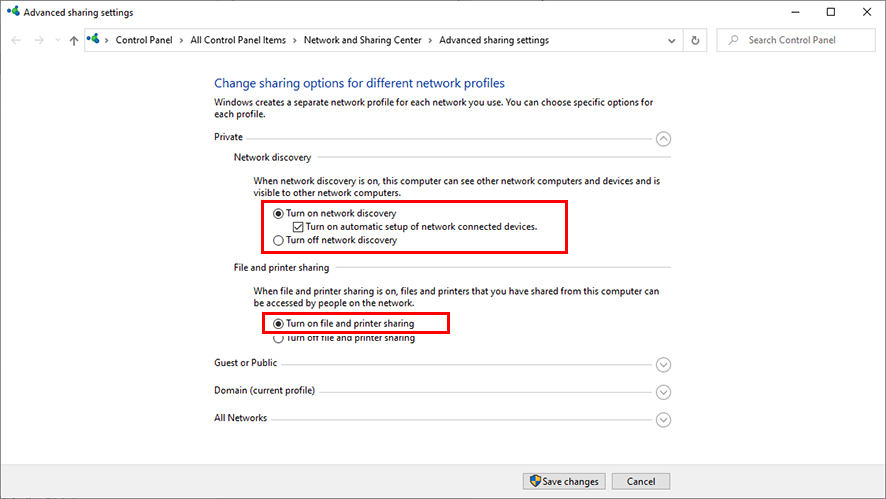886x499 pixels.
Task: Navigate to Control Panel breadcrumb
Action: point(144,40)
